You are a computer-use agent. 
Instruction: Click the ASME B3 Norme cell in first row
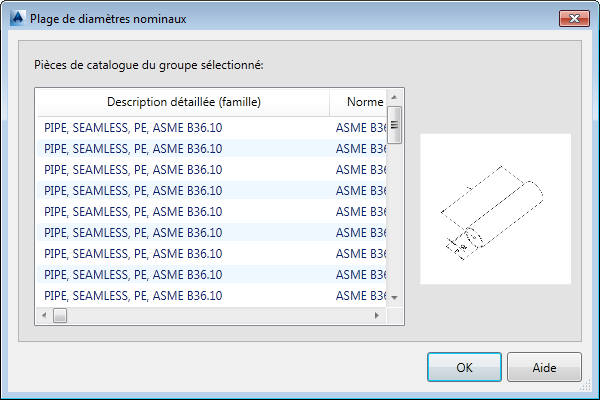tap(361, 127)
